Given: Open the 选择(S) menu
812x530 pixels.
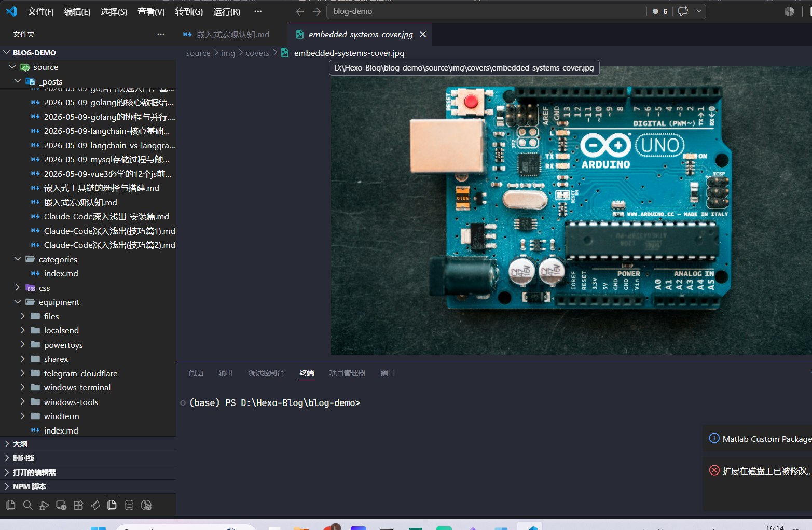Looking at the screenshot, I should (114, 11).
